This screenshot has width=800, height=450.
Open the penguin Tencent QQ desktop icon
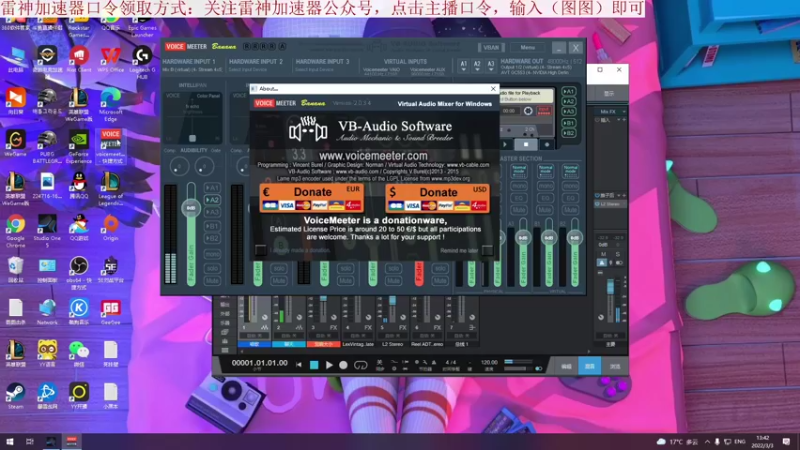point(79,185)
